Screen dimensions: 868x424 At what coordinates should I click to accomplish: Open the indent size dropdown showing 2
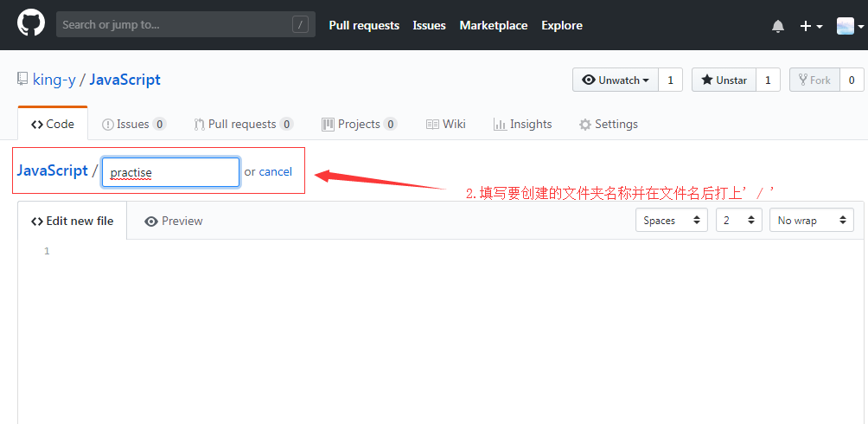click(739, 220)
